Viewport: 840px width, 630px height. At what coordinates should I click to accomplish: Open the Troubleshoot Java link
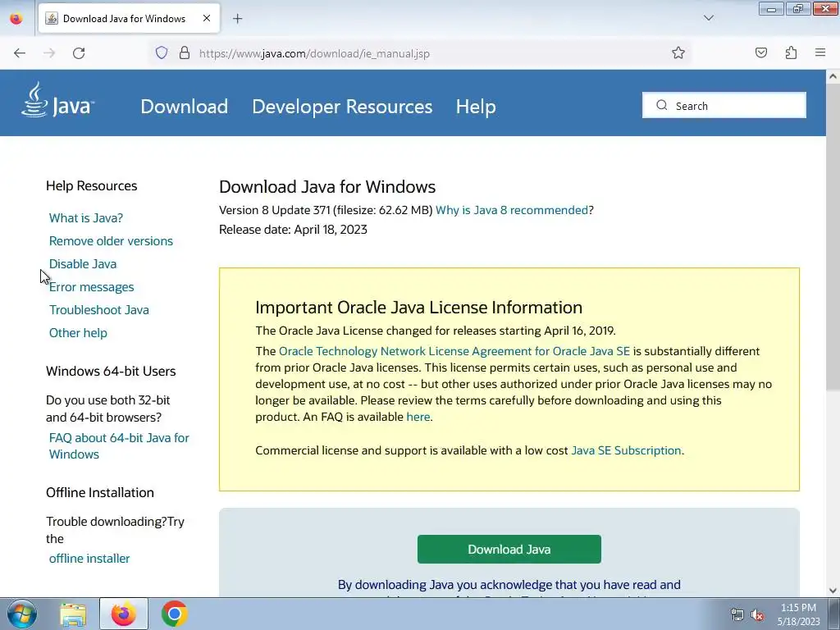tap(99, 310)
